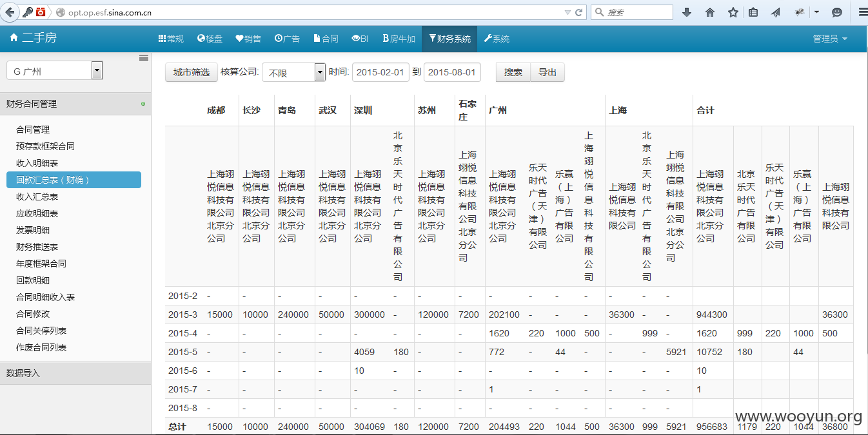
Task: Go back with the browser back arrow
Action: point(10,12)
